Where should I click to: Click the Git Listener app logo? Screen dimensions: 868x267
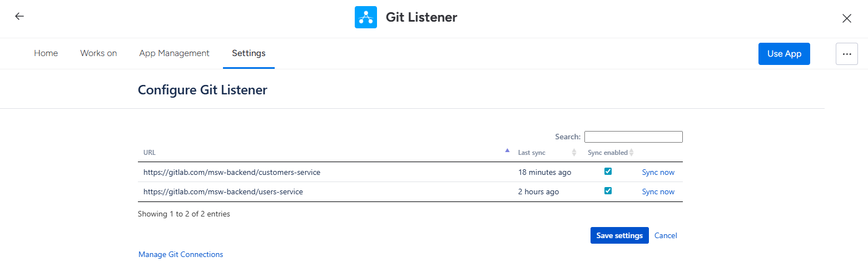[365, 17]
